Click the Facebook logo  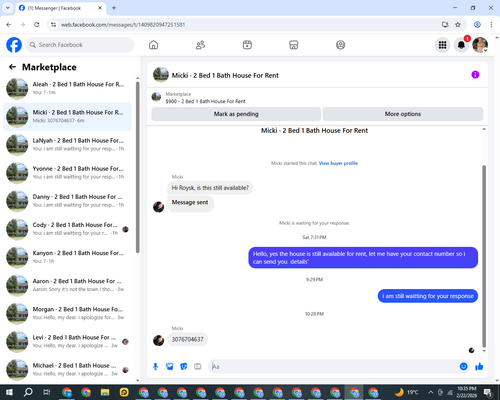[x=14, y=45]
